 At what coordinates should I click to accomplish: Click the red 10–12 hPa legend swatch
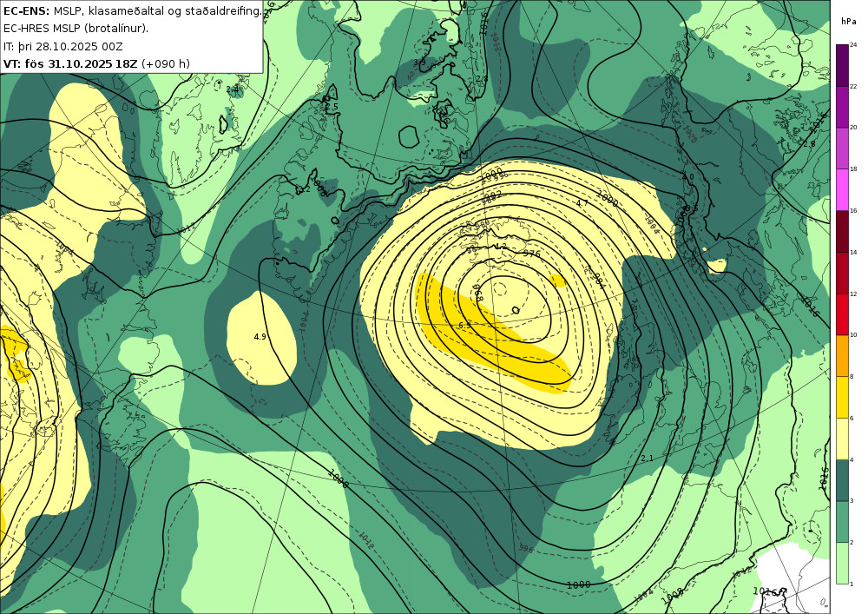[x=842, y=314]
